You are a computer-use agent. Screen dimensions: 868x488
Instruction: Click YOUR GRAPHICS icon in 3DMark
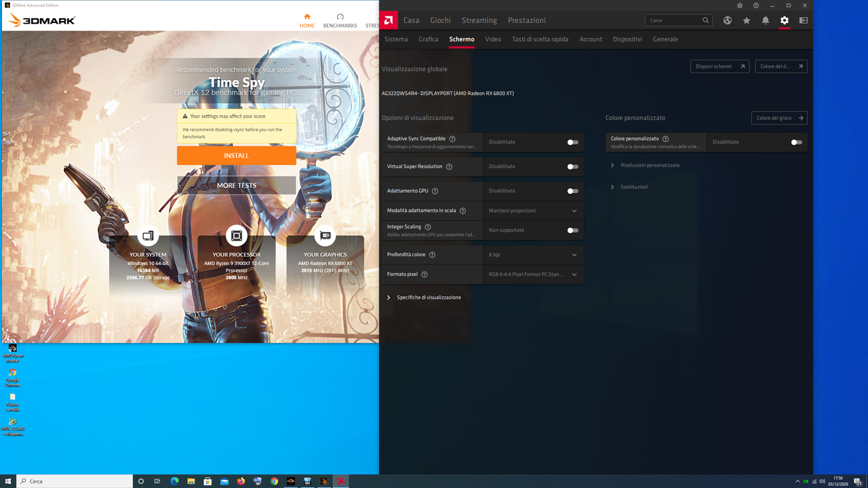click(325, 236)
